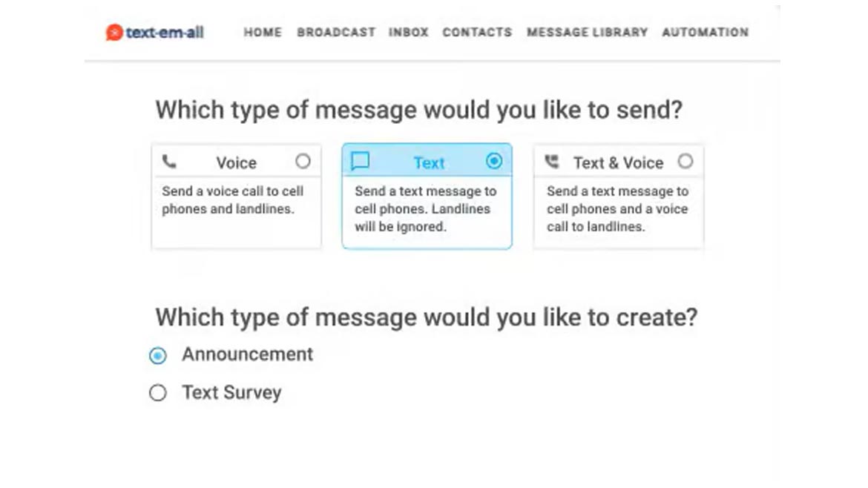The width and height of the screenshot is (868, 488).
Task: Go to the Inbox menu item
Action: click(409, 33)
